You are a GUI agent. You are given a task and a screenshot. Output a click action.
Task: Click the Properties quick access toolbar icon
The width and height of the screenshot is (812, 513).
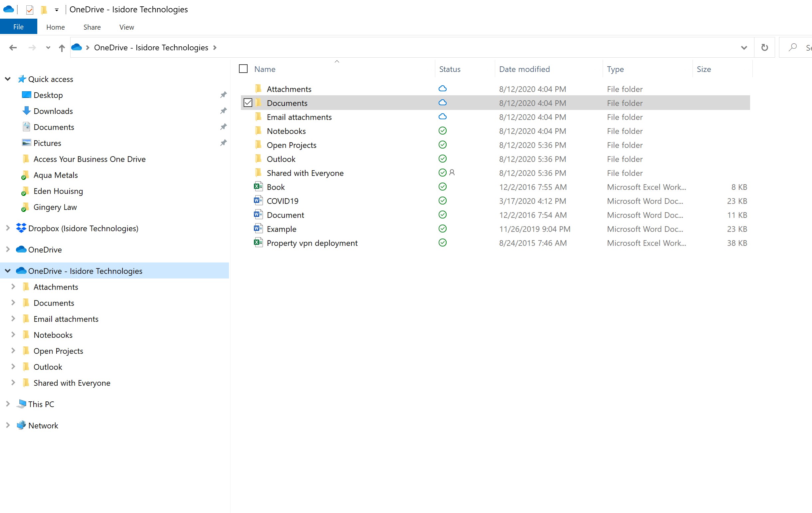click(30, 10)
